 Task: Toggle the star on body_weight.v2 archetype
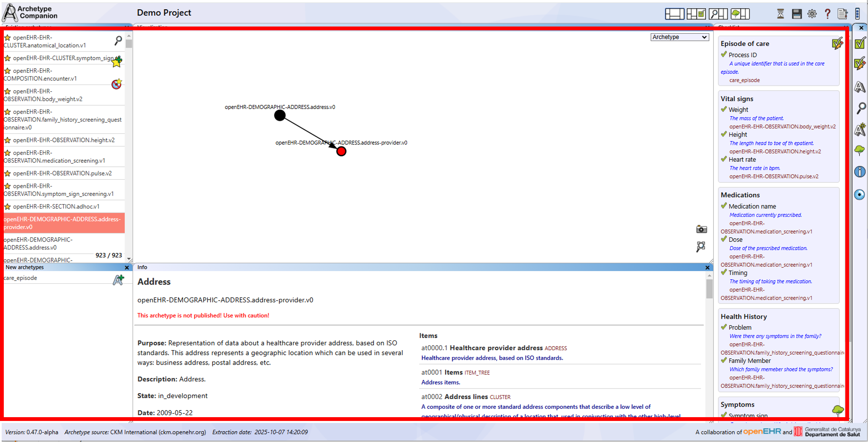tap(8, 91)
